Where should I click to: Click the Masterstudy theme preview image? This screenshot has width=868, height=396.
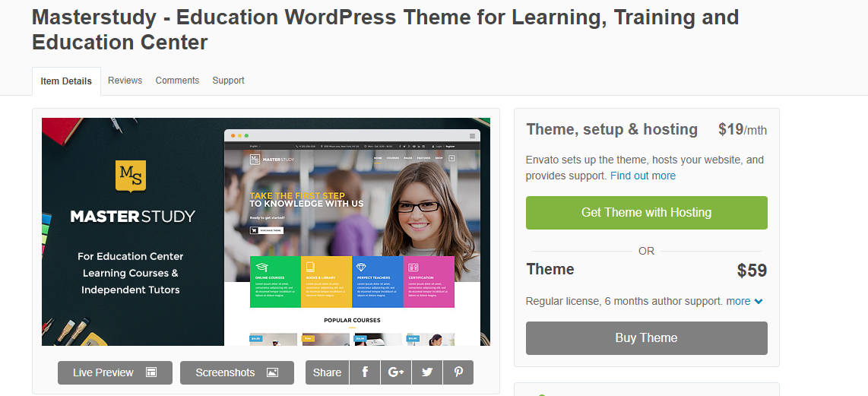(266, 232)
